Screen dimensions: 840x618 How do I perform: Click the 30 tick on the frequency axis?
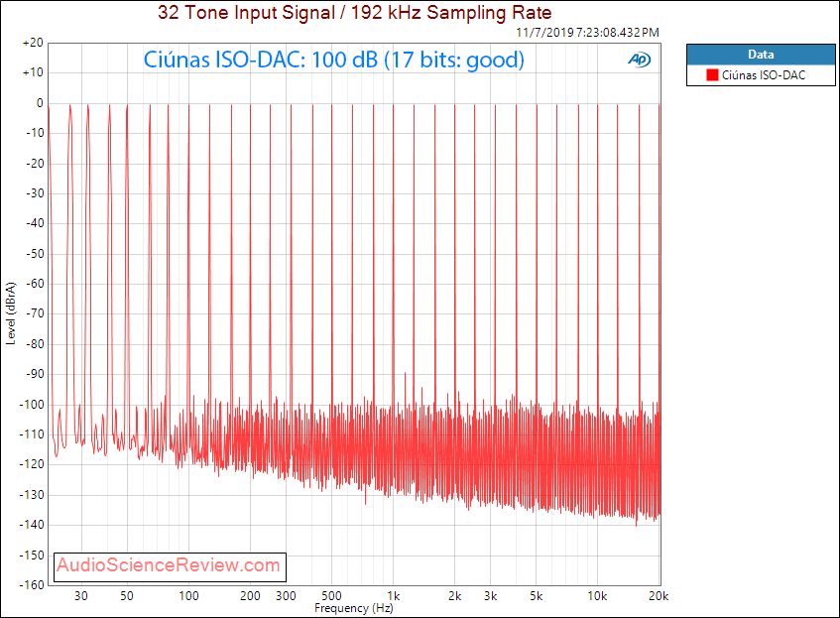(x=81, y=596)
